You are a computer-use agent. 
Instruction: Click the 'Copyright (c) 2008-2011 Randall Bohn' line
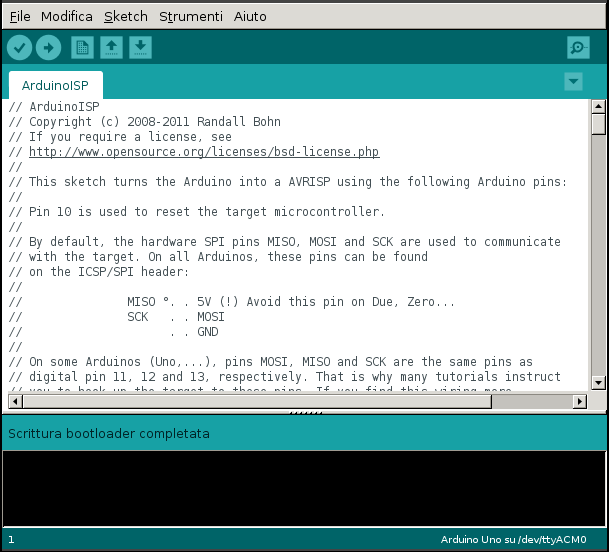[x=144, y=122]
